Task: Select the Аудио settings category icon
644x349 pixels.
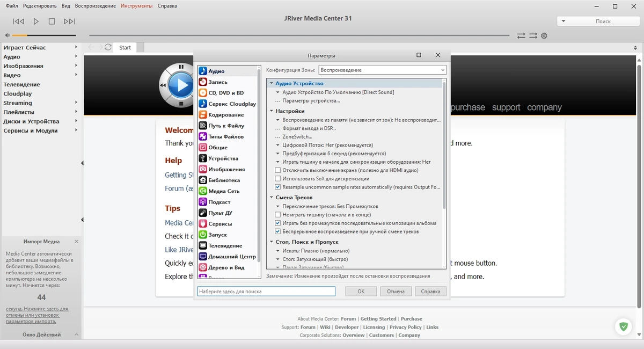Action: click(203, 71)
